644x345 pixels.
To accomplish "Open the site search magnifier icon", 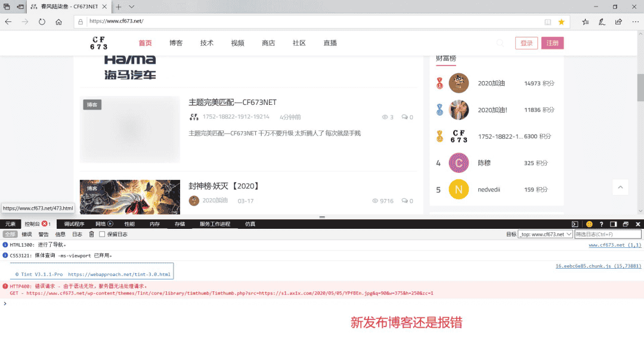I will [x=500, y=43].
